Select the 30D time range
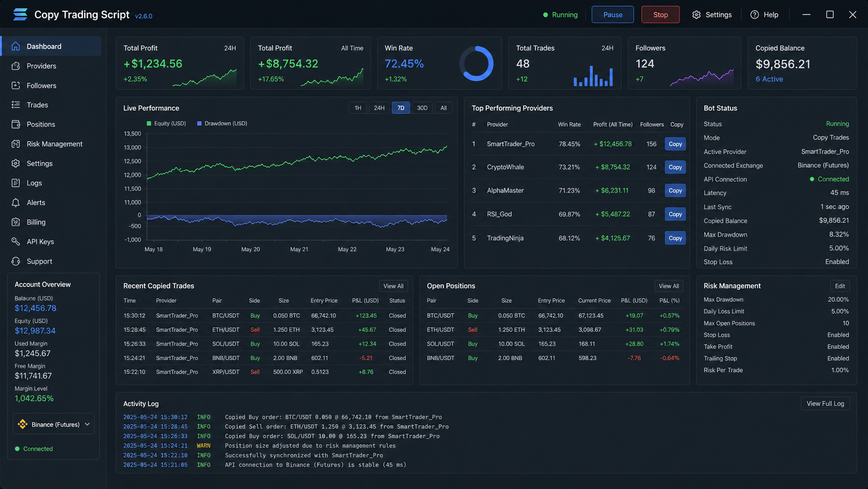This screenshot has width=868, height=489. (x=422, y=108)
